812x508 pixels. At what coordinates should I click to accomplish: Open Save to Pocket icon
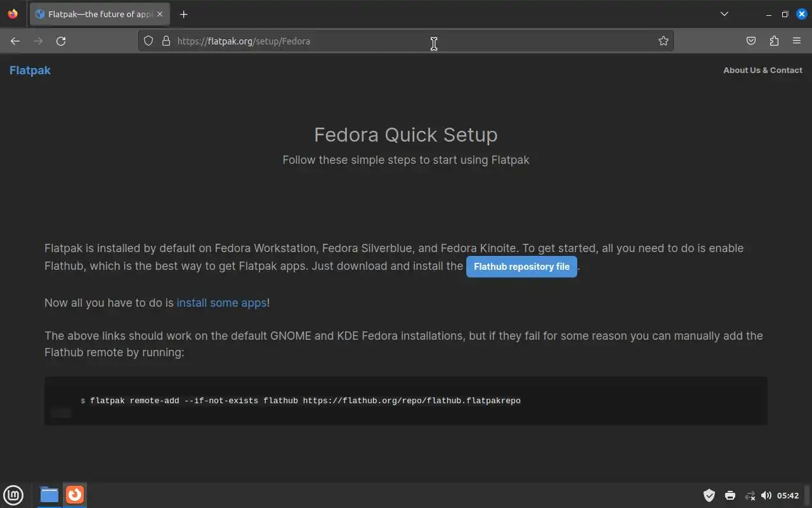(x=751, y=41)
